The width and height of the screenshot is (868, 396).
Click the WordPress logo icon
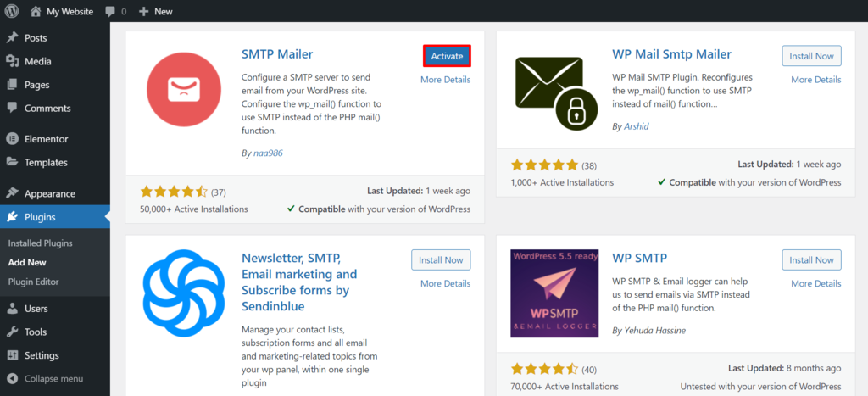pos(12,12)
